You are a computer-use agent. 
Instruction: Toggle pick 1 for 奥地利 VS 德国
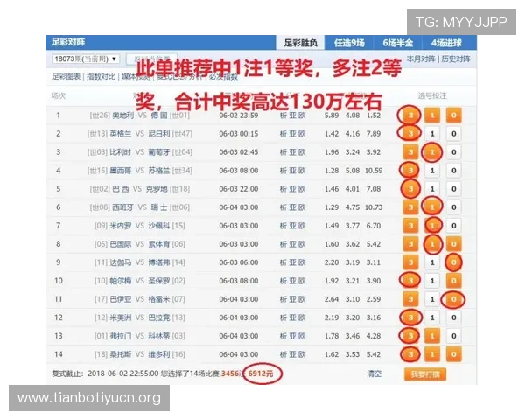[x=432, y=115]
